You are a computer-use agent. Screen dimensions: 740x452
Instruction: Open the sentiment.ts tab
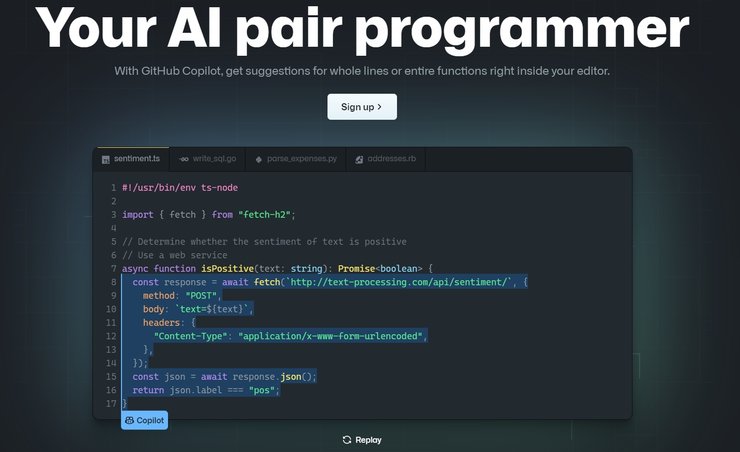point(131,159)
